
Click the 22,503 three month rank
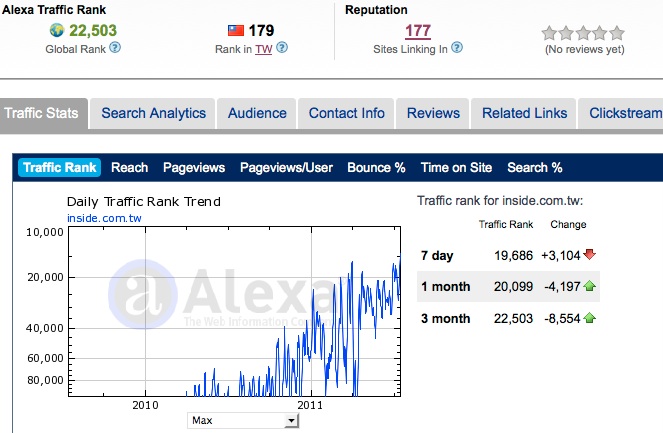(x=513, y=318)
